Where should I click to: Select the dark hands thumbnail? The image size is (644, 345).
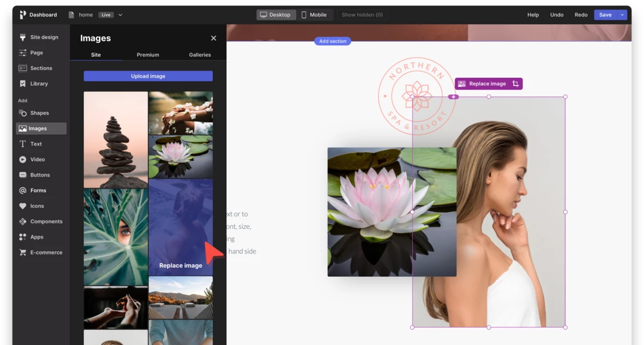[116, 308]
